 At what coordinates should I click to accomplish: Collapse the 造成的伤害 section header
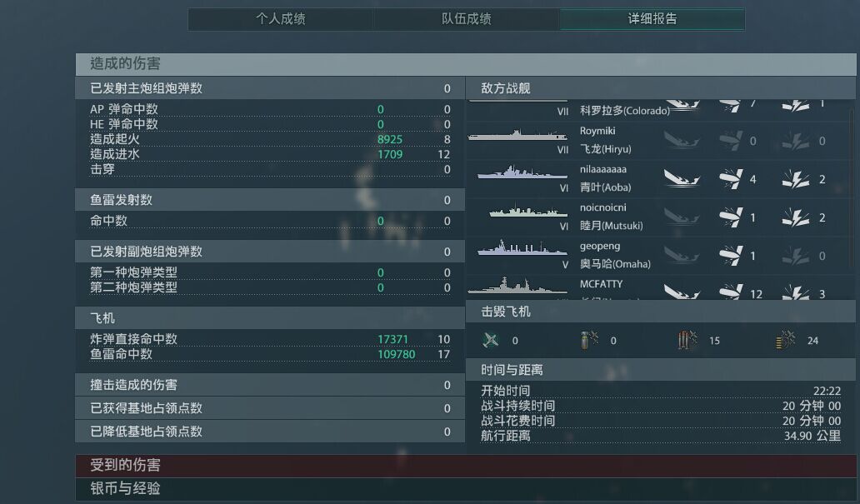pyautogui.click(x=465, y=63)
